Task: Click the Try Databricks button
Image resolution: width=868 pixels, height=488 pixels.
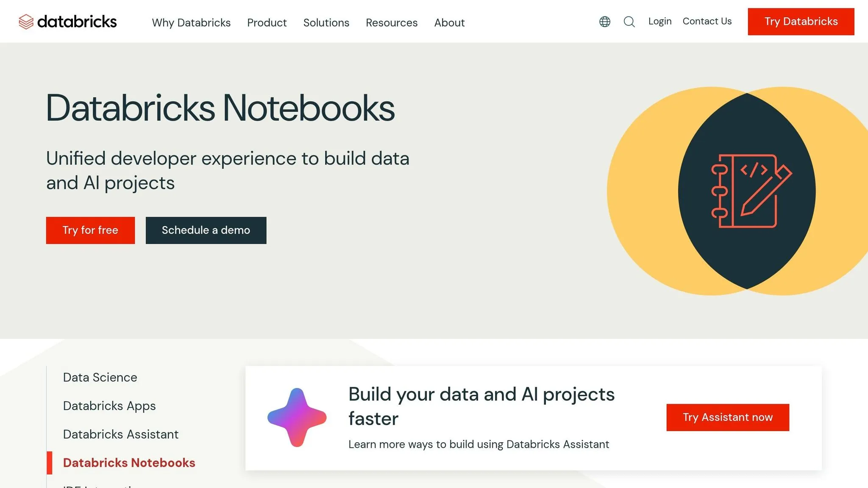Action: [801, 22]
